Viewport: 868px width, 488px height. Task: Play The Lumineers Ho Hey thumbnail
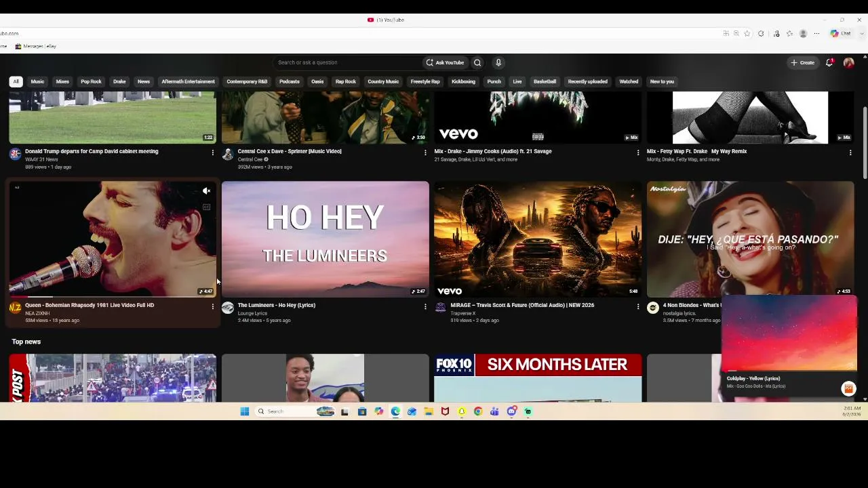coord(325,239)
